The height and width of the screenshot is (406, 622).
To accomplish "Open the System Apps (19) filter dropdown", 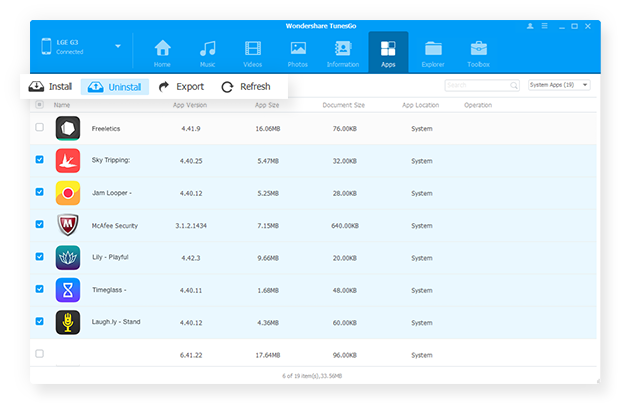I will (559, 85).
